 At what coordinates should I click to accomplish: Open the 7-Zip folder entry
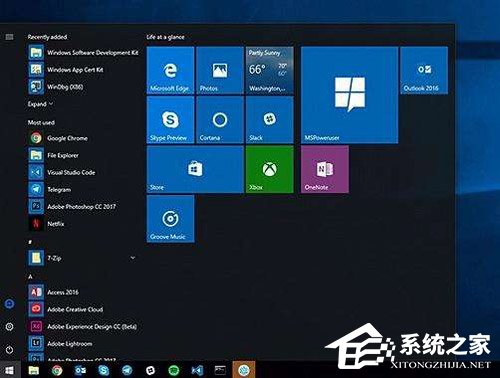(83, 258)
